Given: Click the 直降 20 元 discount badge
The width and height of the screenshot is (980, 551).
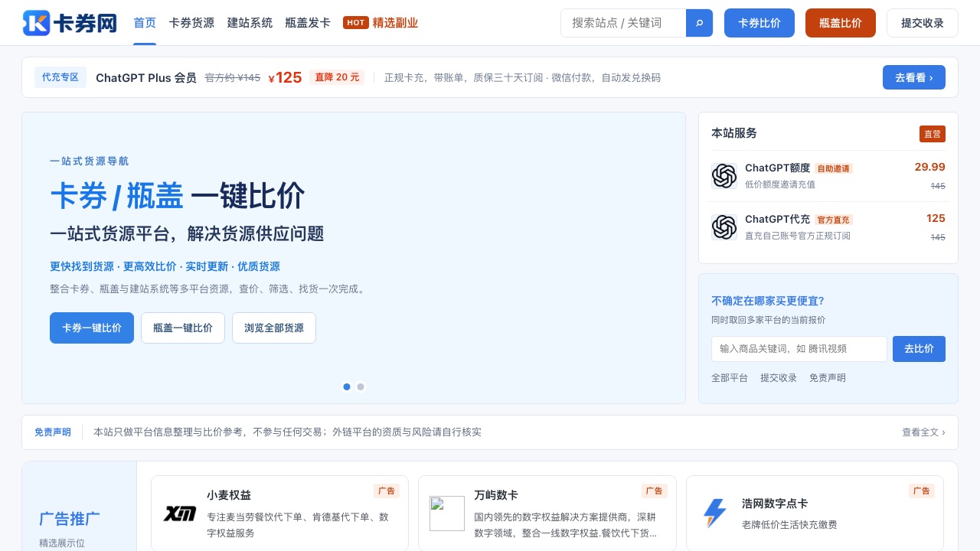Looking at the screenshot, I should 337,77.
